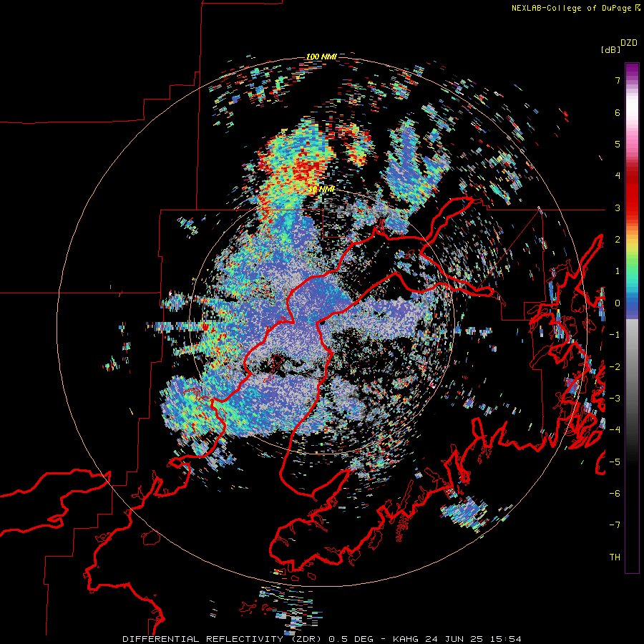The width and height of the screenshot is (644, 644).
Task: Click the -1 value on the color scale
Action: coord(615,335)
